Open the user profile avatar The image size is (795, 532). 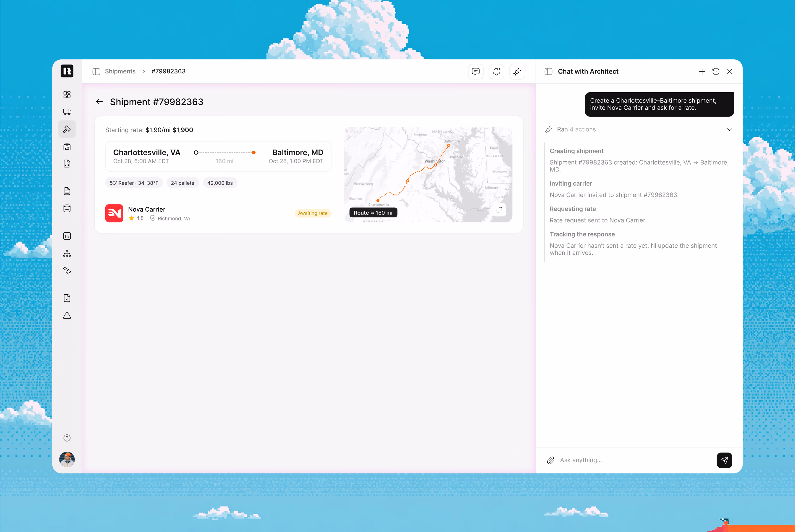point(67,459)
